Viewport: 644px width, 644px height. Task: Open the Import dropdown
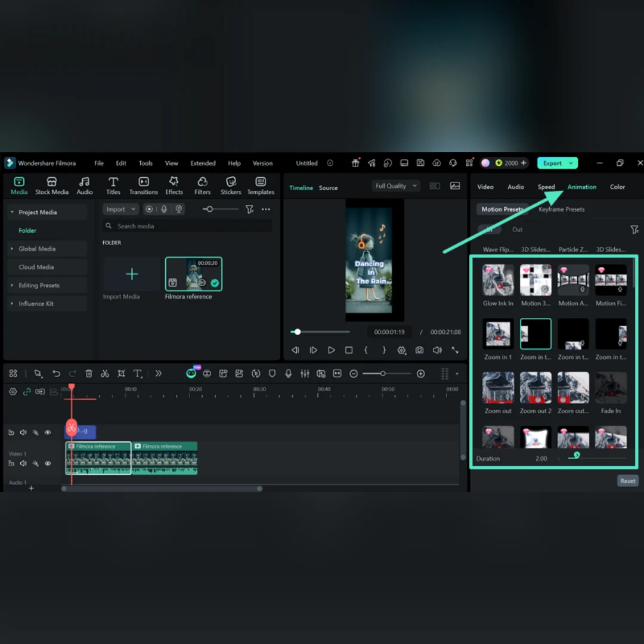[120, 209]
